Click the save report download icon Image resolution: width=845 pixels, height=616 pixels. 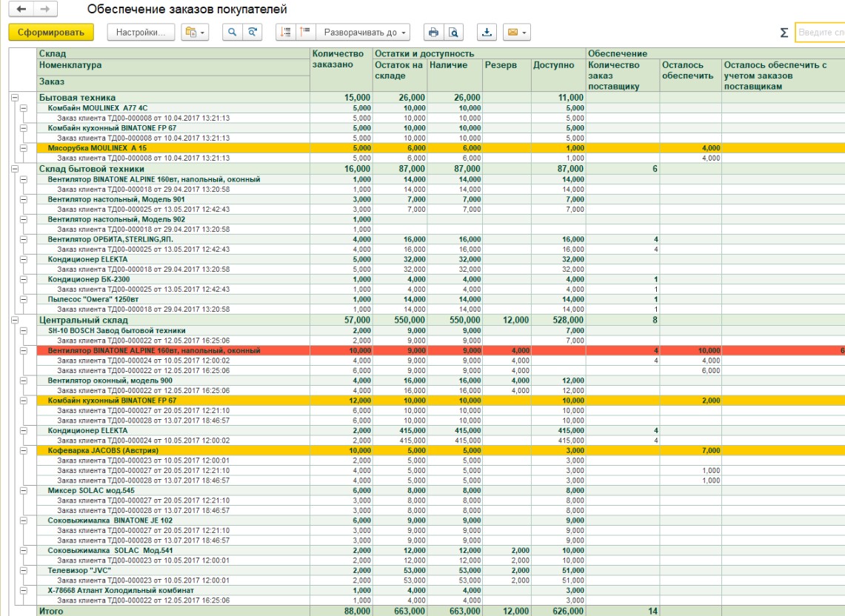point(487,33)
